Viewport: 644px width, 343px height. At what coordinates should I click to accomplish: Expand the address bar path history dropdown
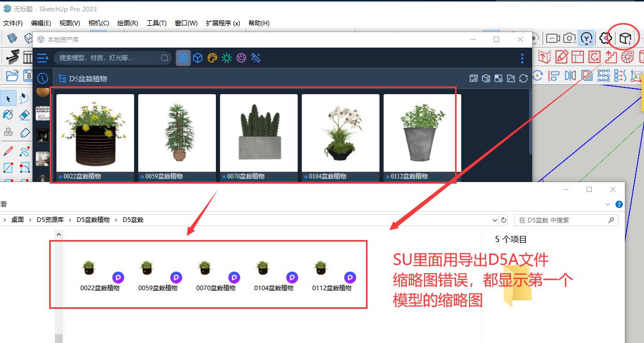[x=494, y=220]
